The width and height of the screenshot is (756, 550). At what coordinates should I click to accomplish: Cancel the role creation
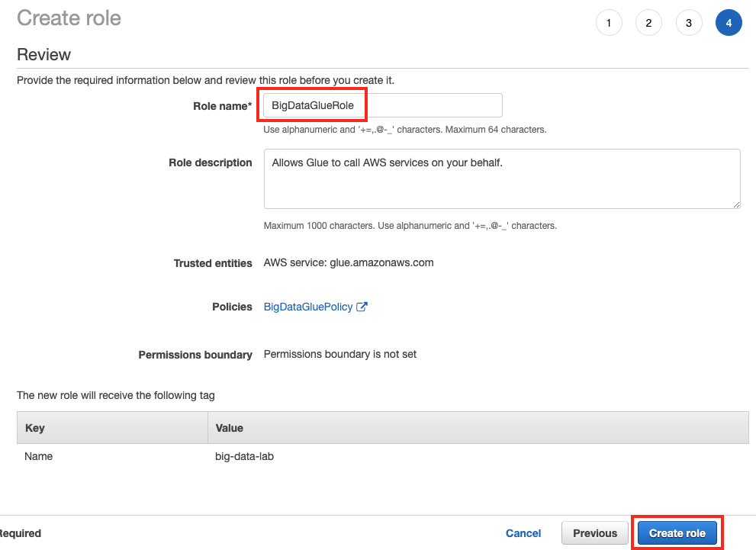tap(523, 533)
